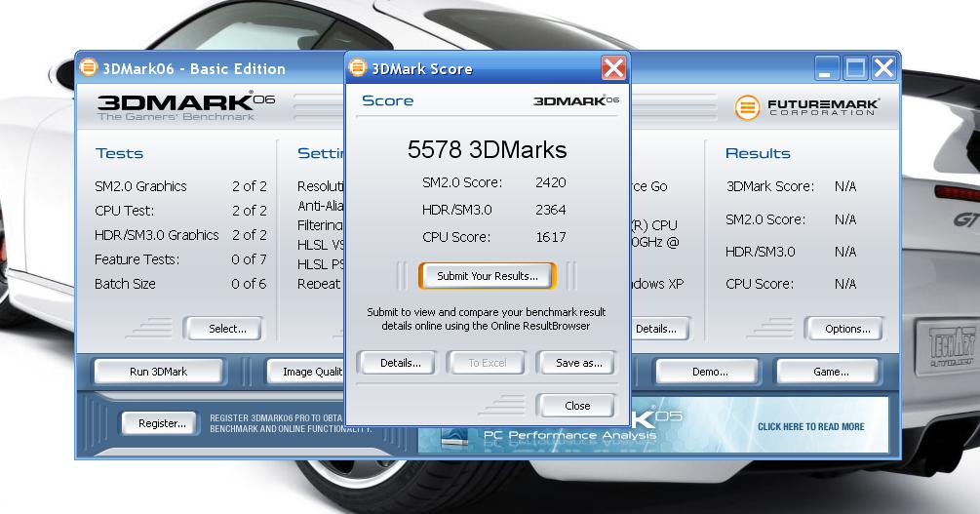Image resolution: width=980 pixels, height=514 pixels.
Task: Click the Score heading in dialog
Action: [x=387, y=100]
